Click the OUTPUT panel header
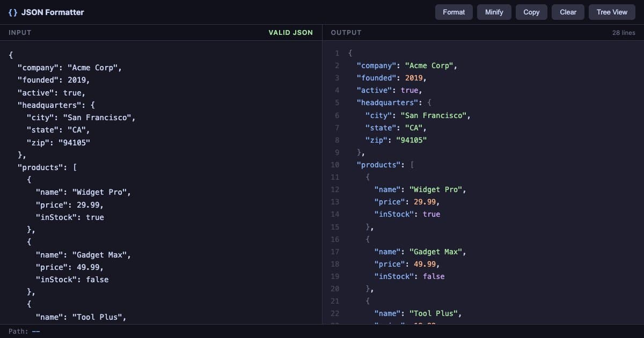This screenshot has width=644, height=338. [x=346, y=33]
